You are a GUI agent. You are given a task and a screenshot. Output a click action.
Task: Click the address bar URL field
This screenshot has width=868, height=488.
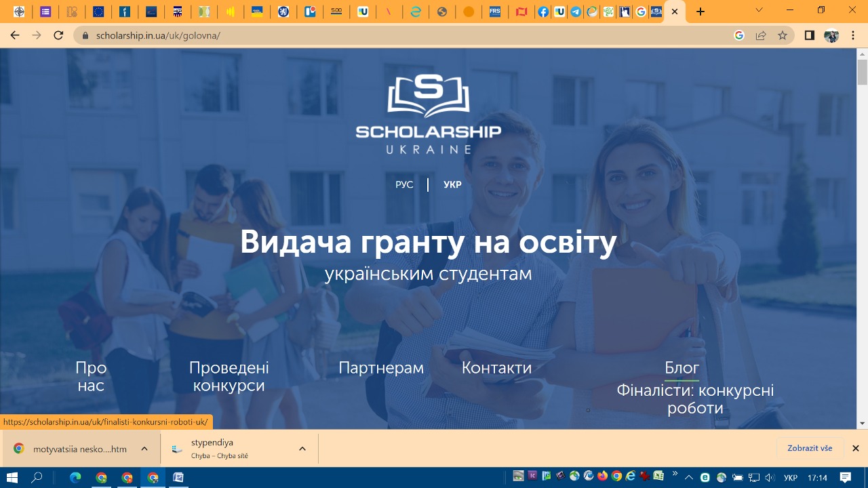click(407, 35)
